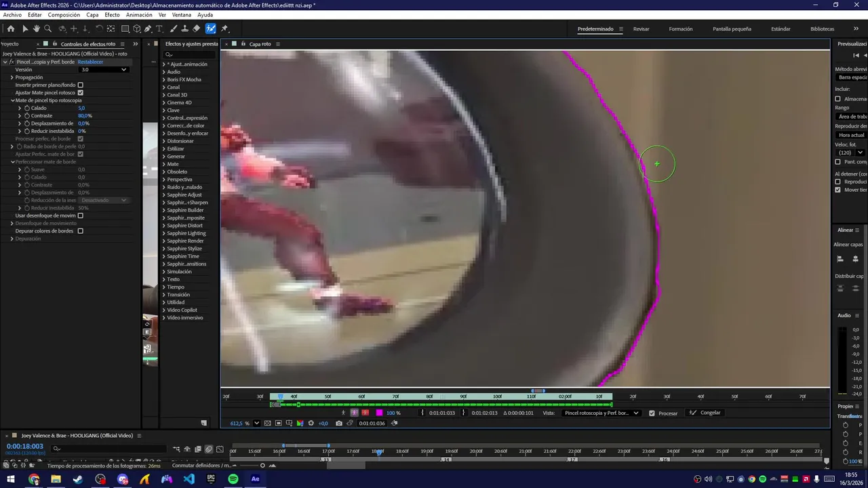Screen dimensions: 868x488
Task: Toggle Ajustar Mate pincel rotosco checkbox
Action: (x=80, y=93)
